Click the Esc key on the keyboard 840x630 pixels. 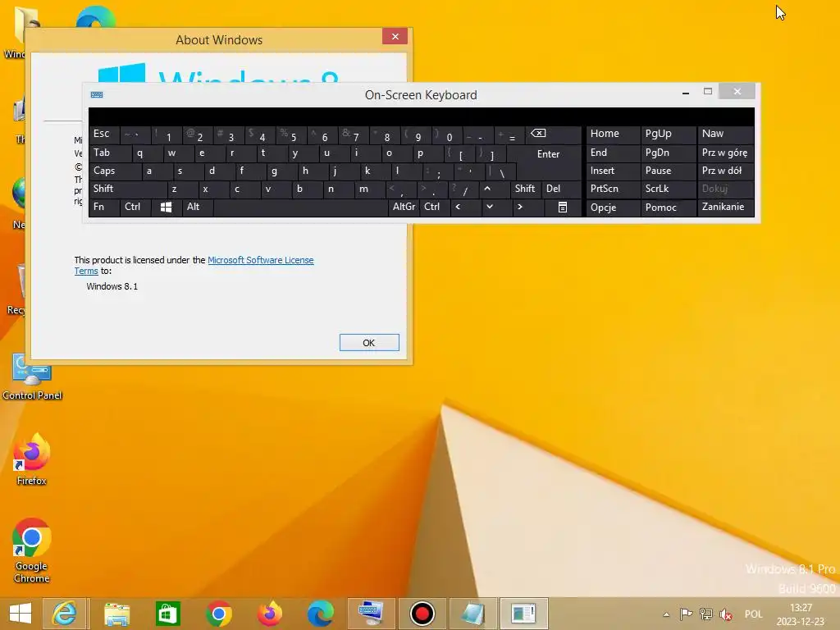coord(104,135)
